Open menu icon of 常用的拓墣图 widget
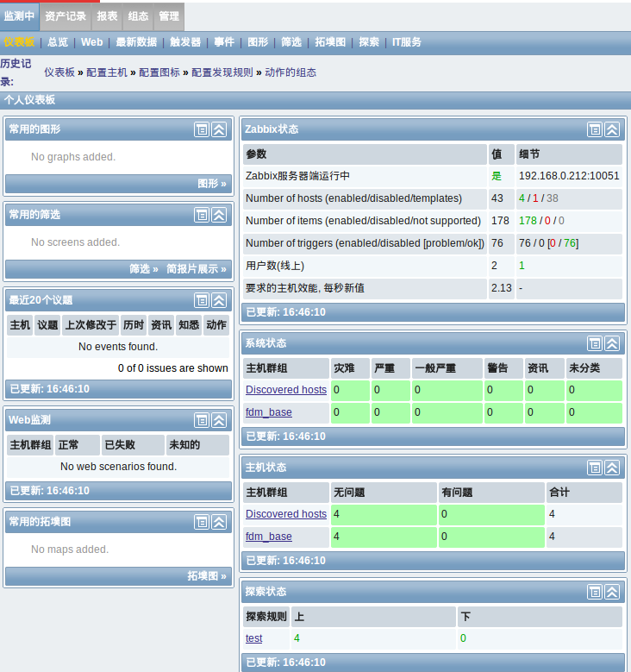Viewport: 631px width, 672px height. click(202, 522)
